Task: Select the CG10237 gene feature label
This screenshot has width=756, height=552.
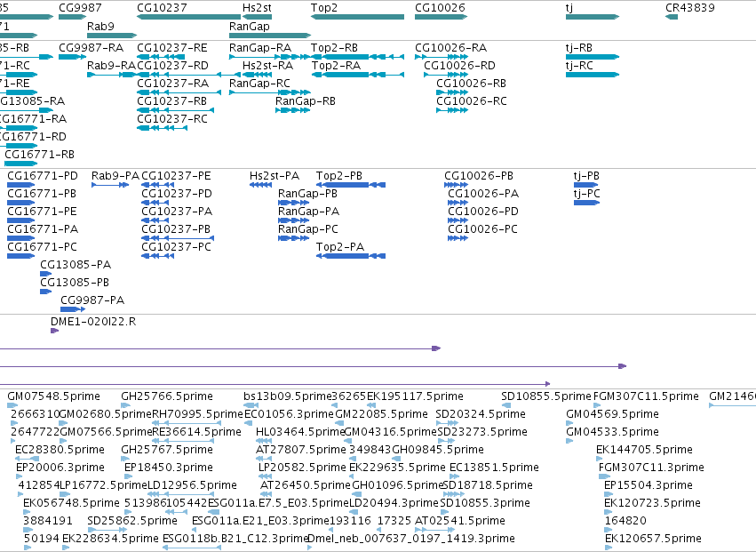Action: coord(162,8)
